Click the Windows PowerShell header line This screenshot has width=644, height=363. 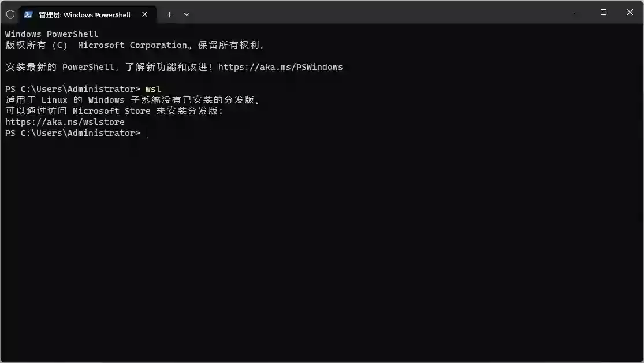[x=52, y=34]
